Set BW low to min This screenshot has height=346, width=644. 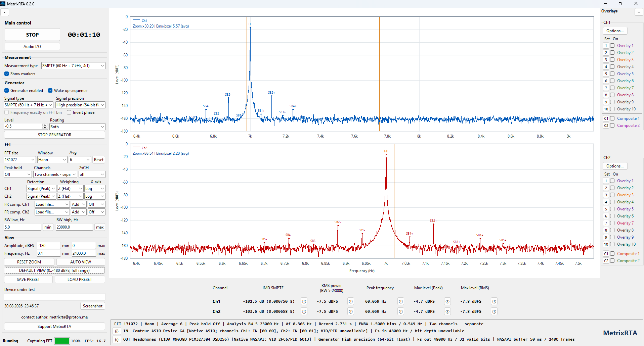pos(48,227)
